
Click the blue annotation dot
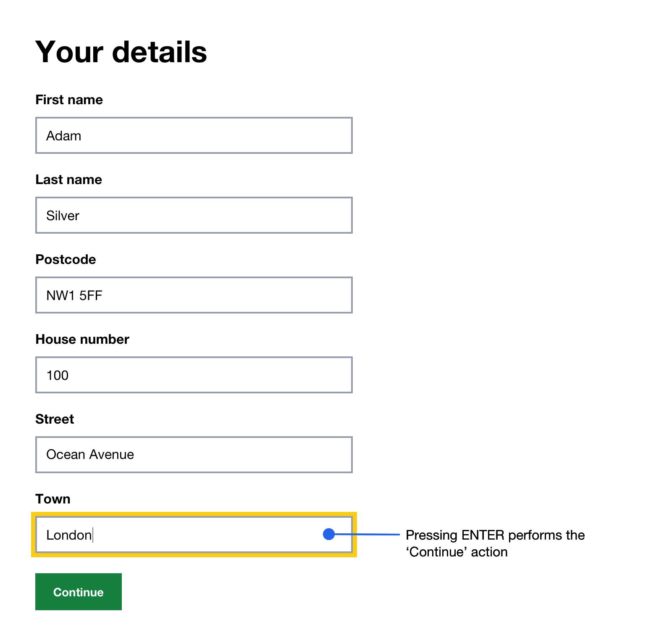pos(328,535)
